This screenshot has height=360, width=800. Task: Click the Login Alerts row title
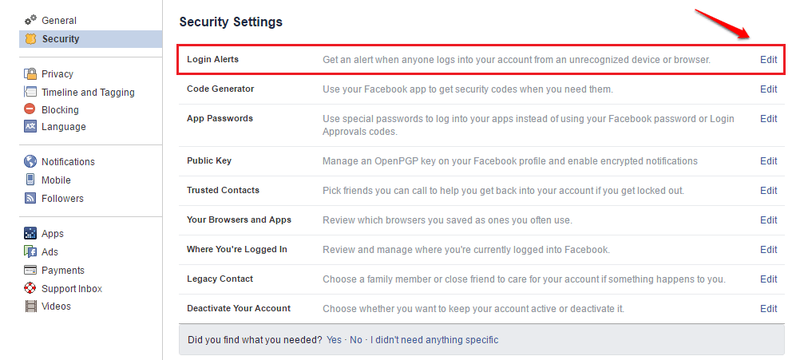click(x=212, y=59)
